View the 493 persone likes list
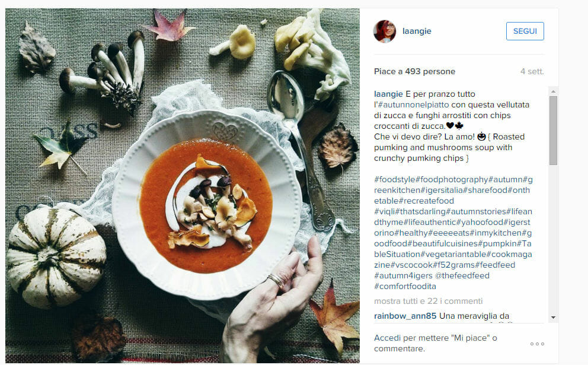The width and height of the screenshot is (588, 365). (430, 71)
